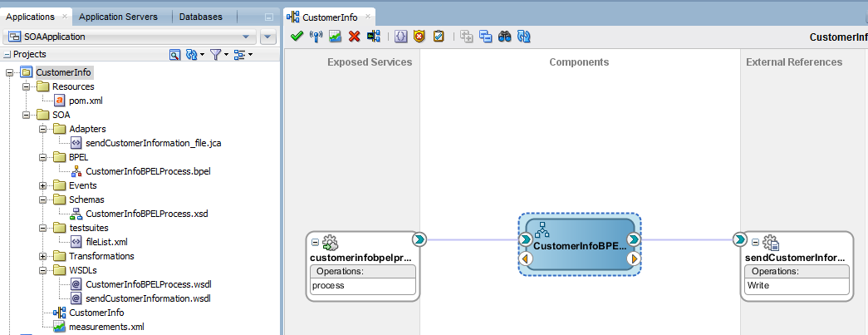Click the antenna event definition icon

pyautogui.click(x=316, y=37)
